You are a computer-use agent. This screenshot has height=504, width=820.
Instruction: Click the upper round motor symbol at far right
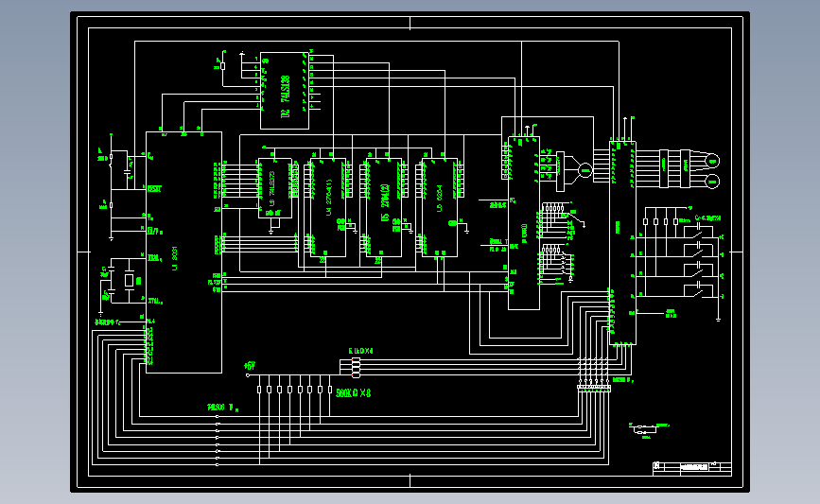coord(712,161)
